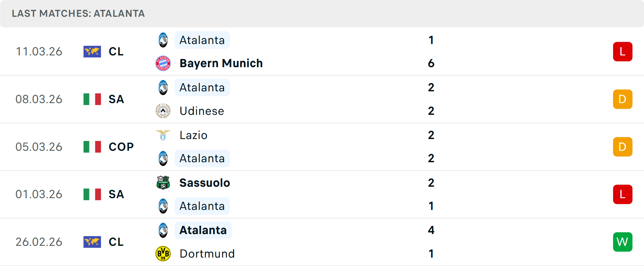Open the 26.02.26 match date row
The width and height of the screenshot is (644, 266).
[39, 242]
